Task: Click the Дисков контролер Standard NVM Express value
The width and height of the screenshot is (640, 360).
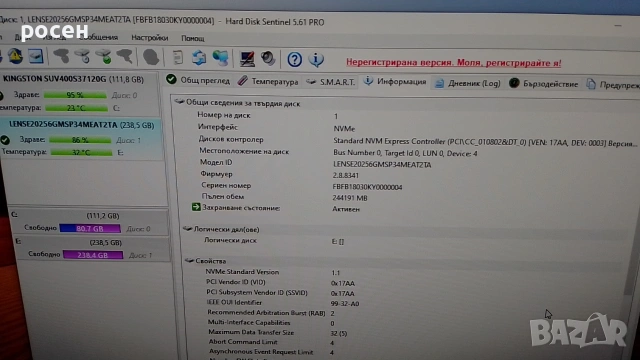Action: tap(484, 142)
